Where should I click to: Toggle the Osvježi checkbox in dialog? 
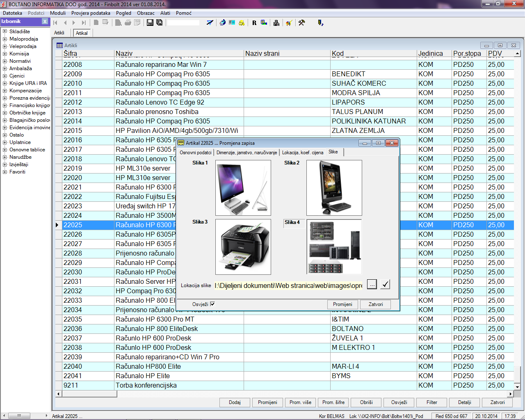[212, 304]
